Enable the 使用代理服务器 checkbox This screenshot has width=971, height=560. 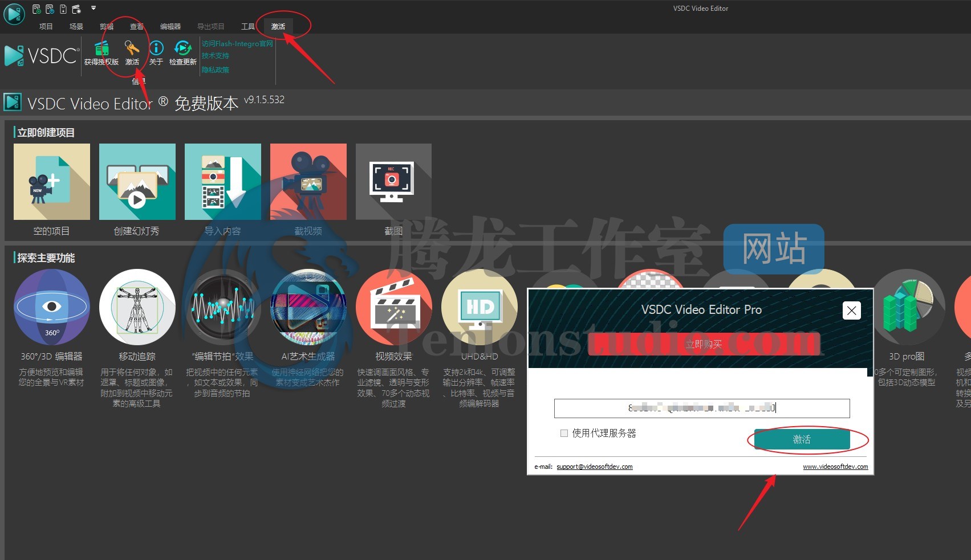[x=564, y=433]
